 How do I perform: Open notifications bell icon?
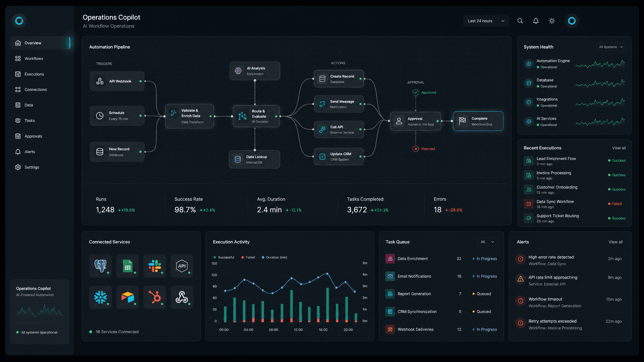tap(536, 21)
